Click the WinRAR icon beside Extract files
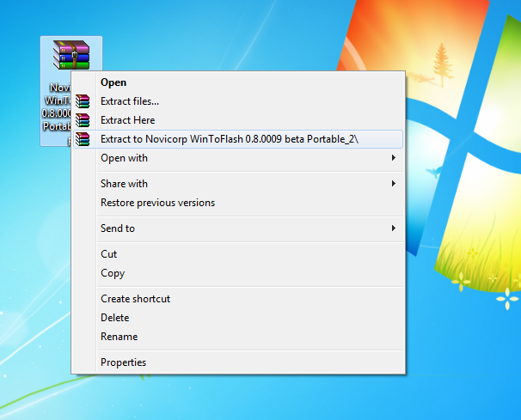Screen dimensions: 521x420 click(x=83, y=101)
